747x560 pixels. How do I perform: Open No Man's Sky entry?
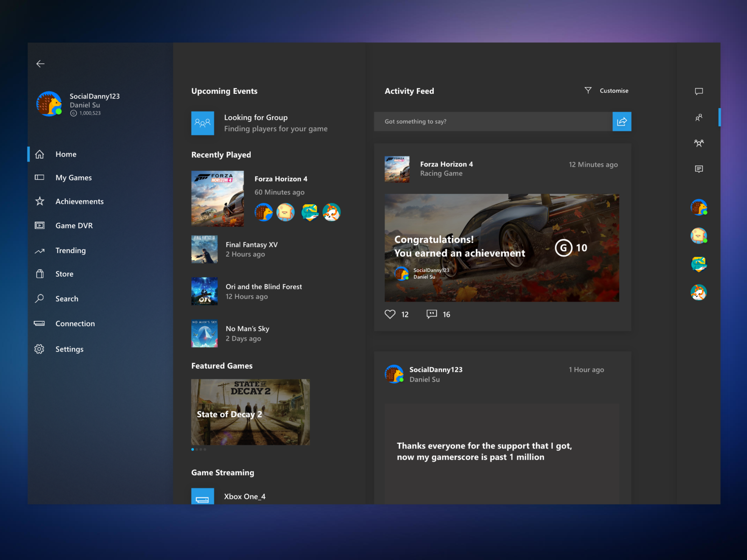pyautogui.click(x=231, y=333)
